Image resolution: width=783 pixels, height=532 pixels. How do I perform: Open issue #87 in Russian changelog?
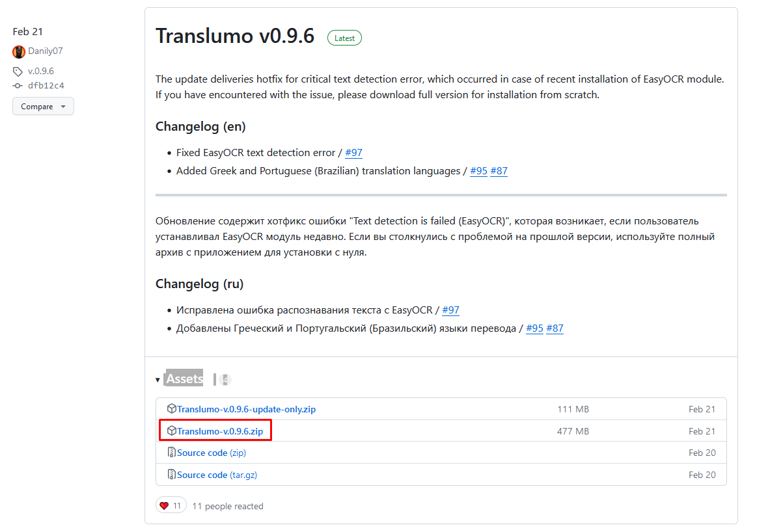tap(555, 328)
